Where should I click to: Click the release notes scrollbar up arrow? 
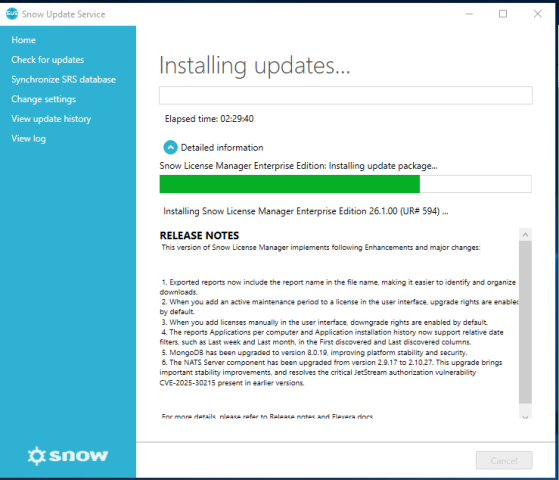[525, 234]
